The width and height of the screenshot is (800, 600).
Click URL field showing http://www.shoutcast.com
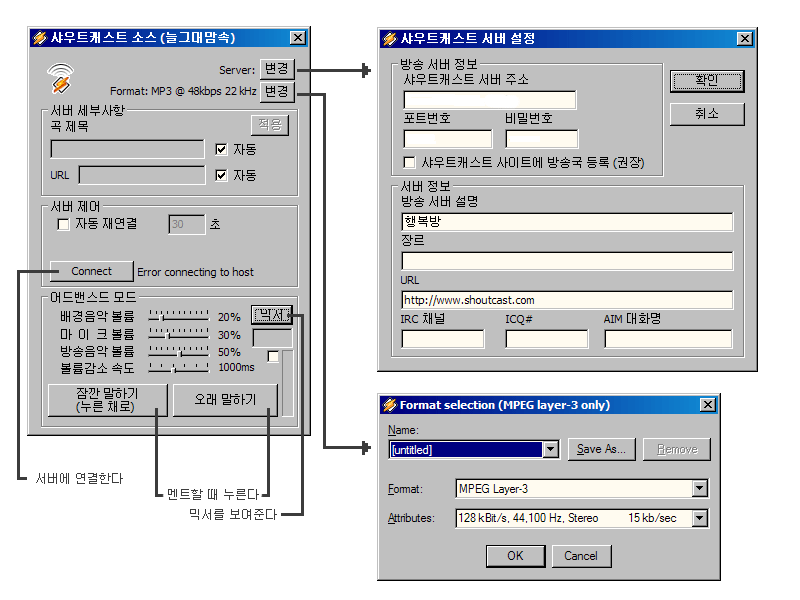[567, 300]
